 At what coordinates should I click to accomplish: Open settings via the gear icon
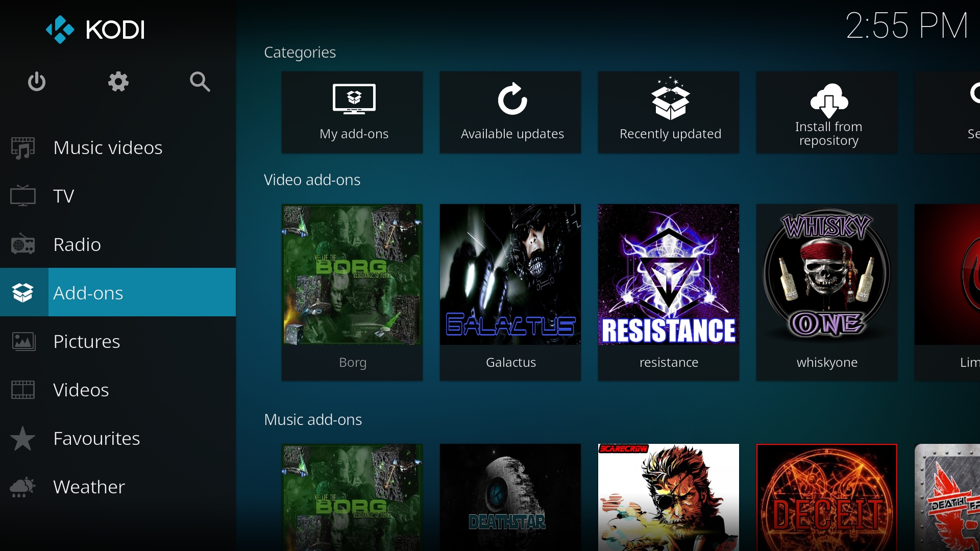click(x=118, y=82)
